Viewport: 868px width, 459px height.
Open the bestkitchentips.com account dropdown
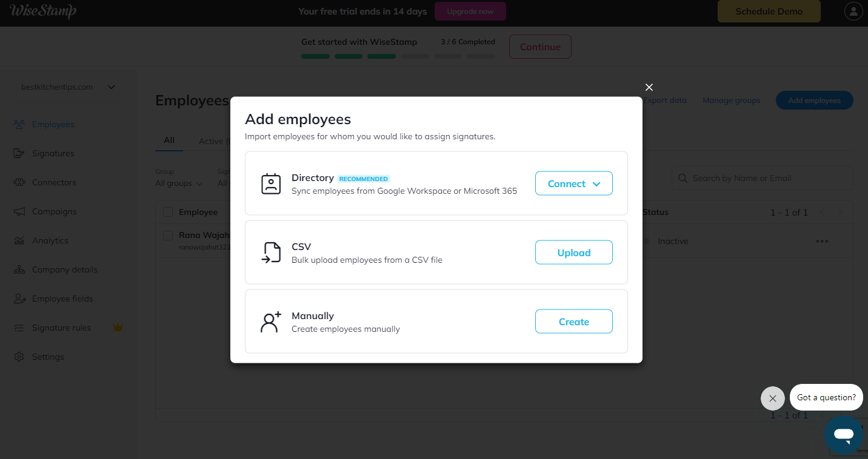[x=68, y=87]
